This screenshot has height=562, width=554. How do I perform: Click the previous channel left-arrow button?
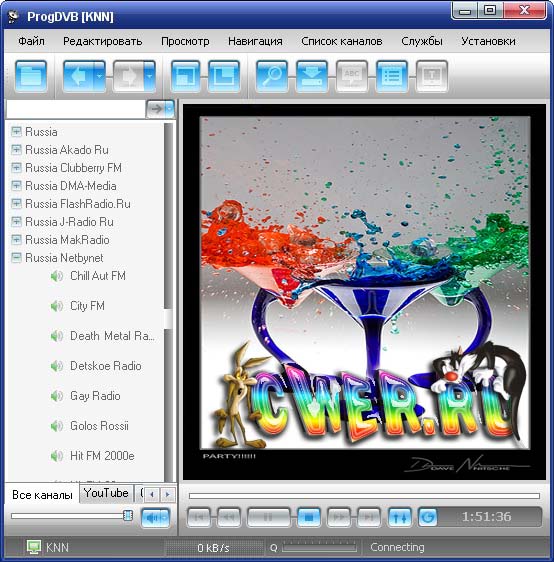click(78, 76)
